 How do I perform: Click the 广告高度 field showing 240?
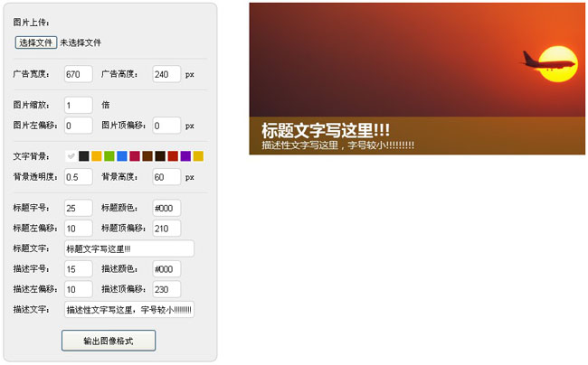166,74
